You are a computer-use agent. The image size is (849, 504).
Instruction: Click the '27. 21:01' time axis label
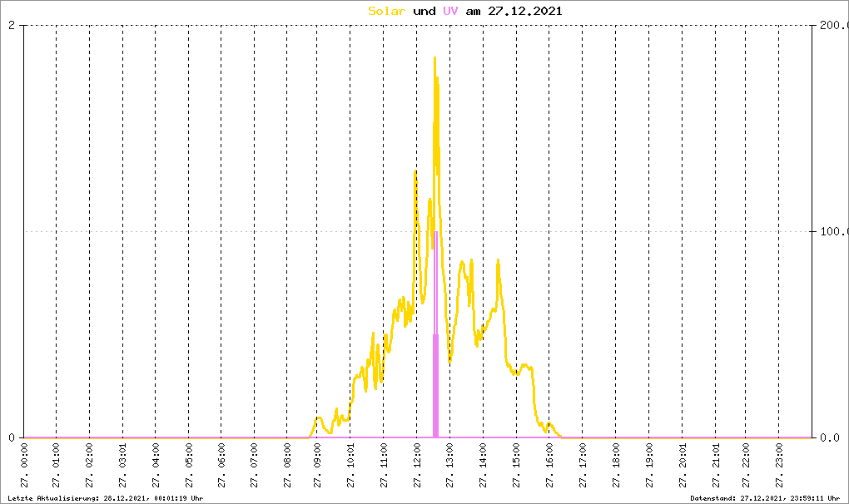click(716, 465)
